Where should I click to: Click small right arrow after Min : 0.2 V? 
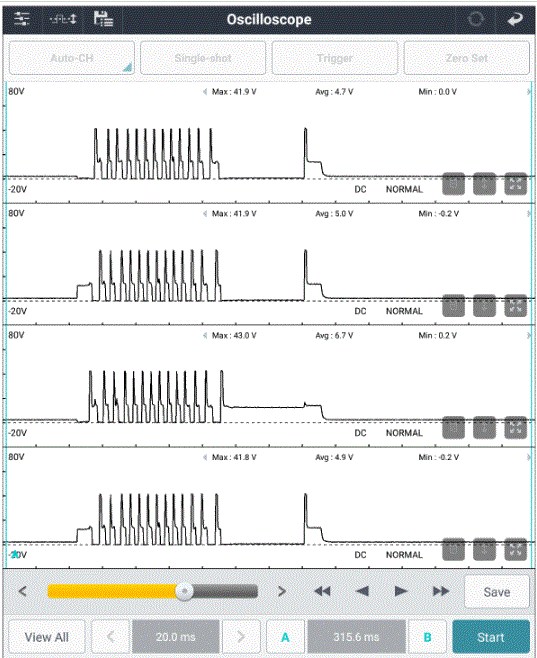529,335
